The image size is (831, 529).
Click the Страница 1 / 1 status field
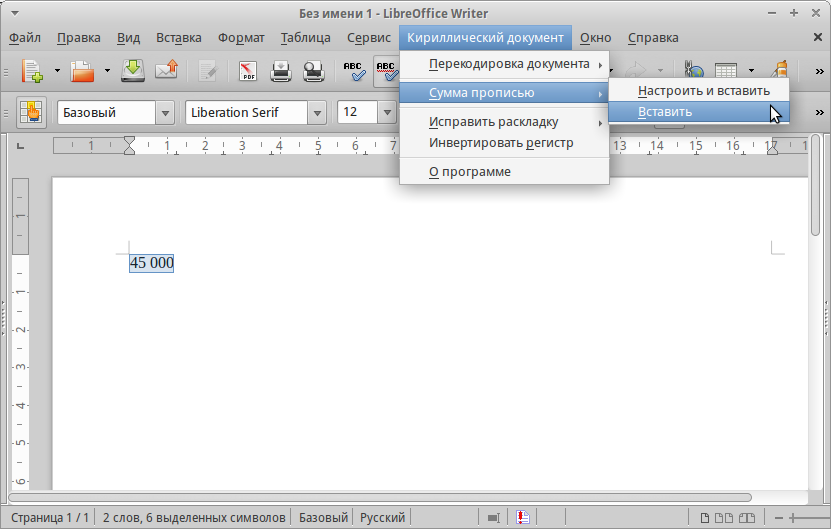pos(50,517)
